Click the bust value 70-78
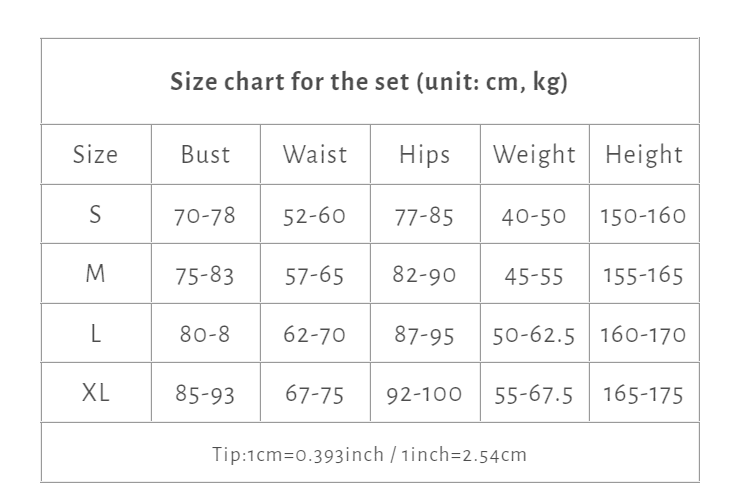This screenshot has height=504, width=732. [205, 215]
